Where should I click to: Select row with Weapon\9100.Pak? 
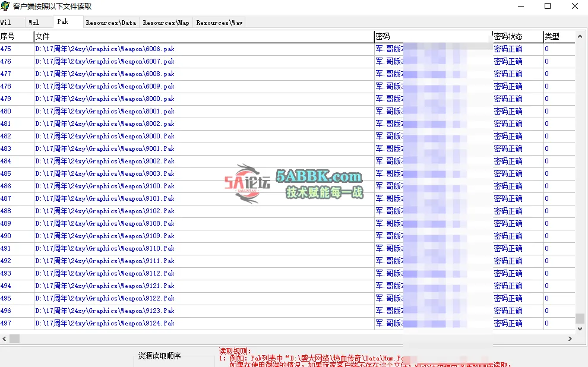click(287, 186)
